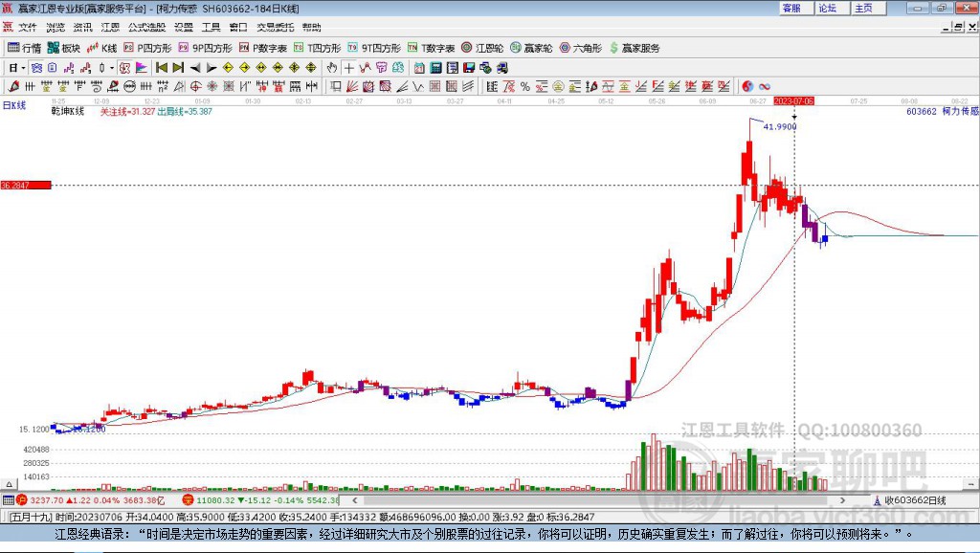This screenshot has height=553, width=980.
Task: Open the calendar icon in toolbar
Action: pos(419,68)
